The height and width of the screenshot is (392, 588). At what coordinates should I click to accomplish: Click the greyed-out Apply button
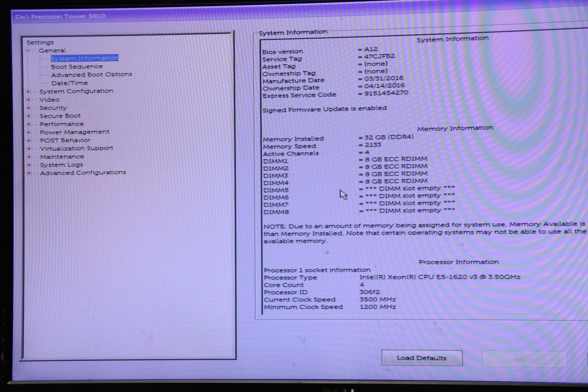coord(524,359)
